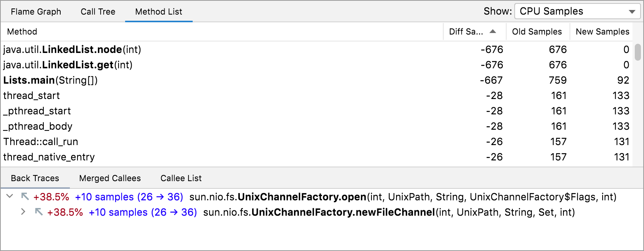Click the back-trace arrow icon beside newFileChannel
The width and height of the screenshot is (644, 251).
pos(39,212)
